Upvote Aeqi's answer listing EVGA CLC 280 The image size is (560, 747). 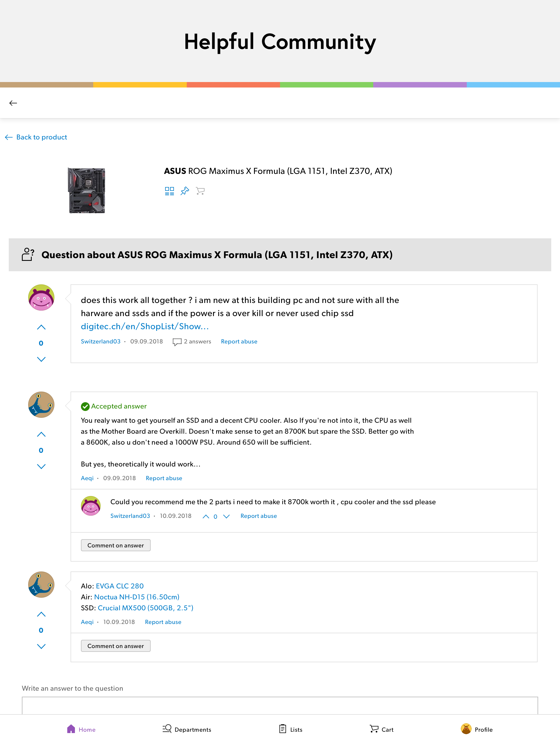click(41, 614)
